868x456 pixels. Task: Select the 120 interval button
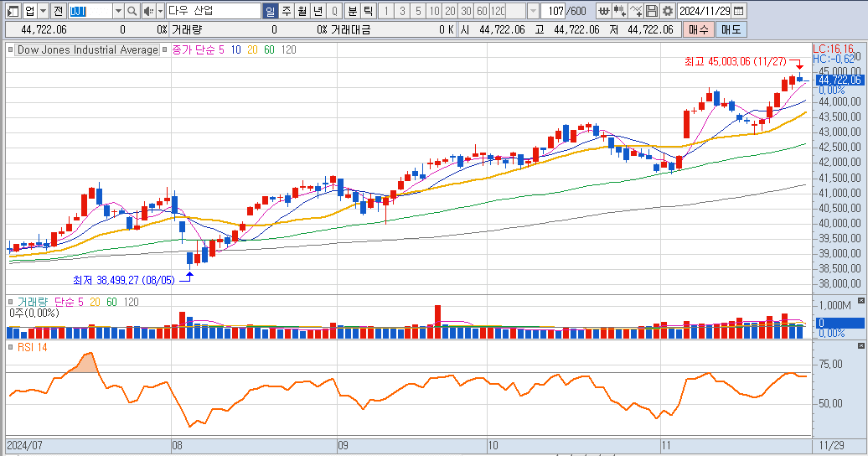(x=499, y=11)
